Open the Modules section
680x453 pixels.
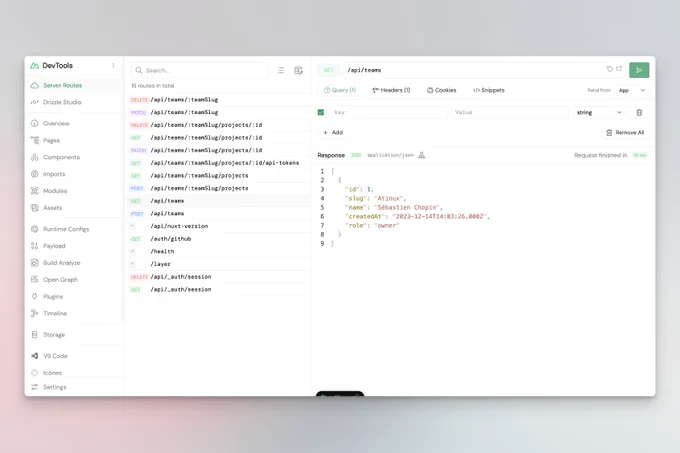(x=74, y=191)
